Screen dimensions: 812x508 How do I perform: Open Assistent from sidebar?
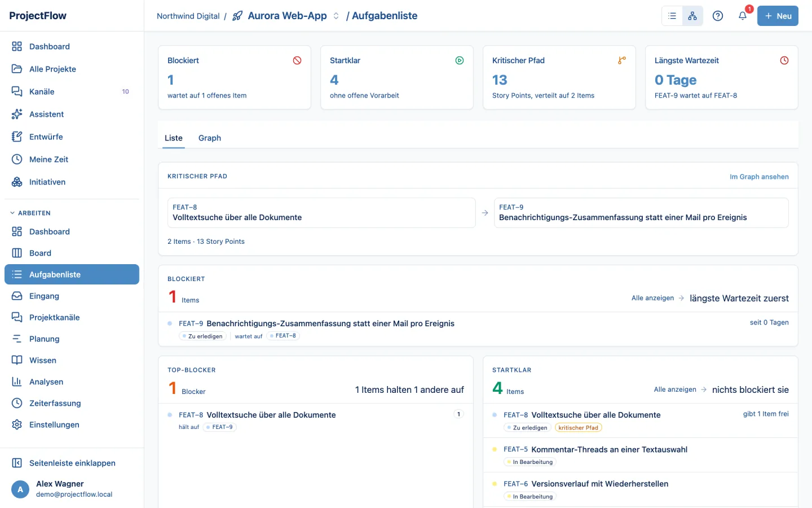click(x=72, y=114)
